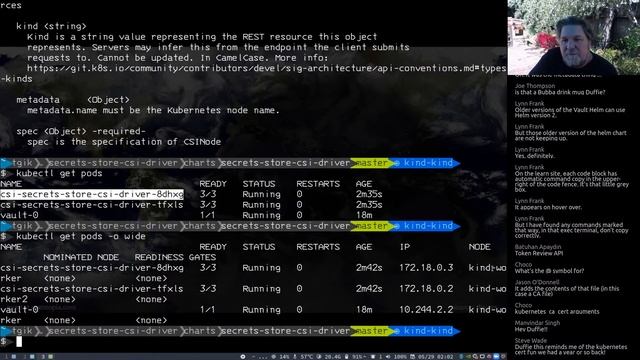Screen dimensions: 640x360
Task: Click the message 'It appears on hover over.'
Action: click(x=548, y=207)
